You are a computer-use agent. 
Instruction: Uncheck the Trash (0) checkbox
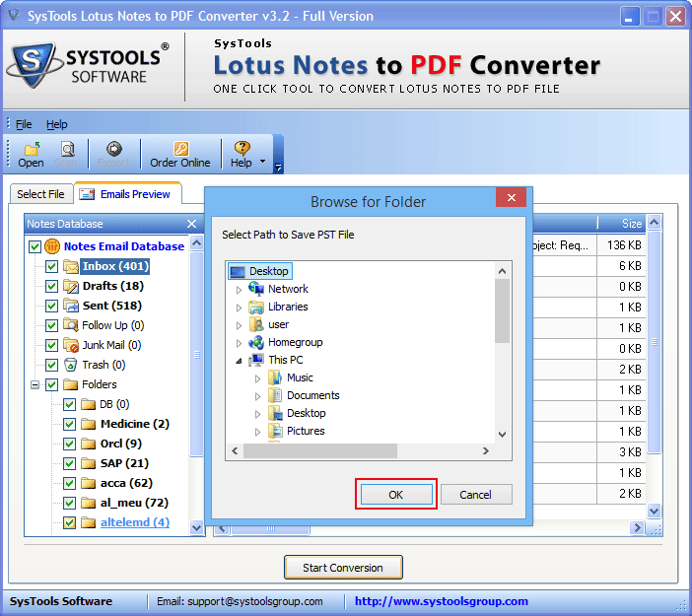tap(51, 365)
